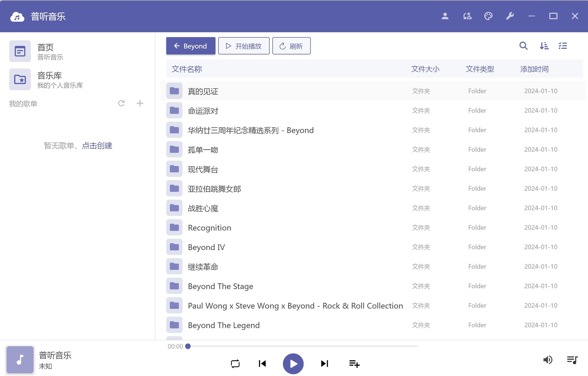Toggle multi-select checklist icon

(x=563, y=46)
